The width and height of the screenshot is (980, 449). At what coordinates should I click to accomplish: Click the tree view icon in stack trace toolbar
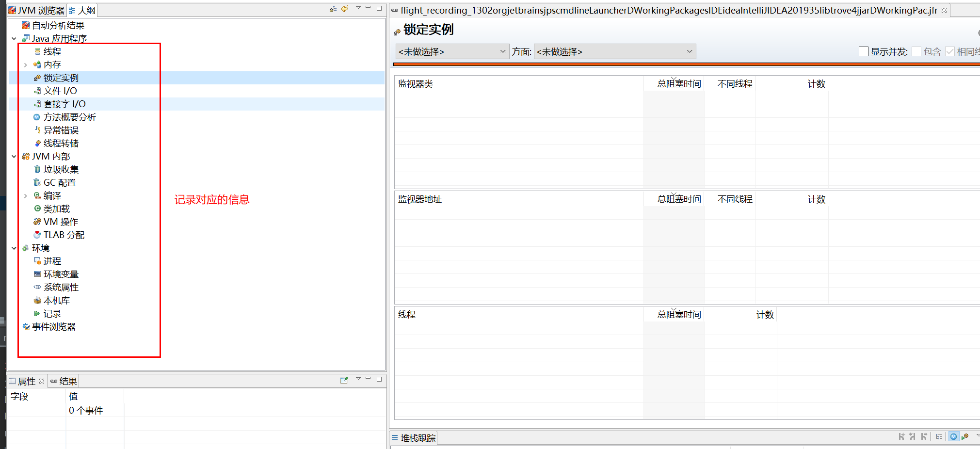[x=939, y=436]
